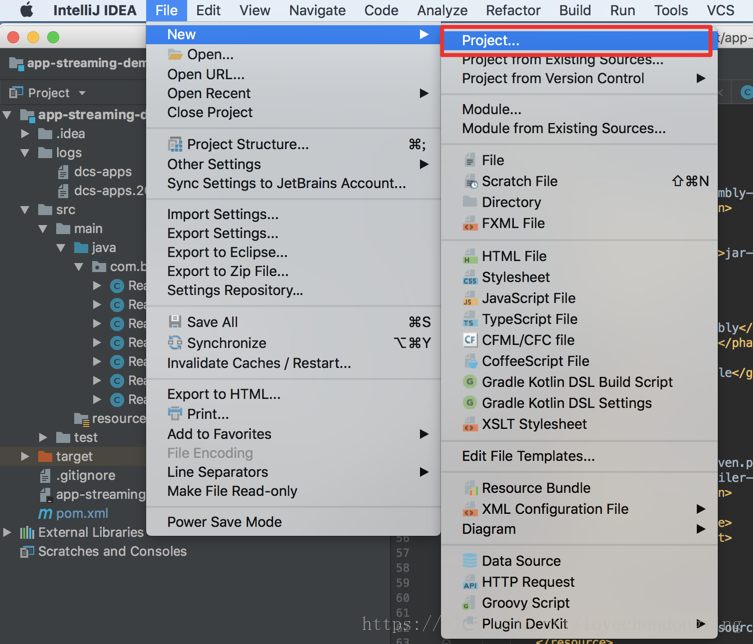This screenshot has width=753, height=644.
Task: Click the TypeScript File icon
Action: tap(470, 320)
